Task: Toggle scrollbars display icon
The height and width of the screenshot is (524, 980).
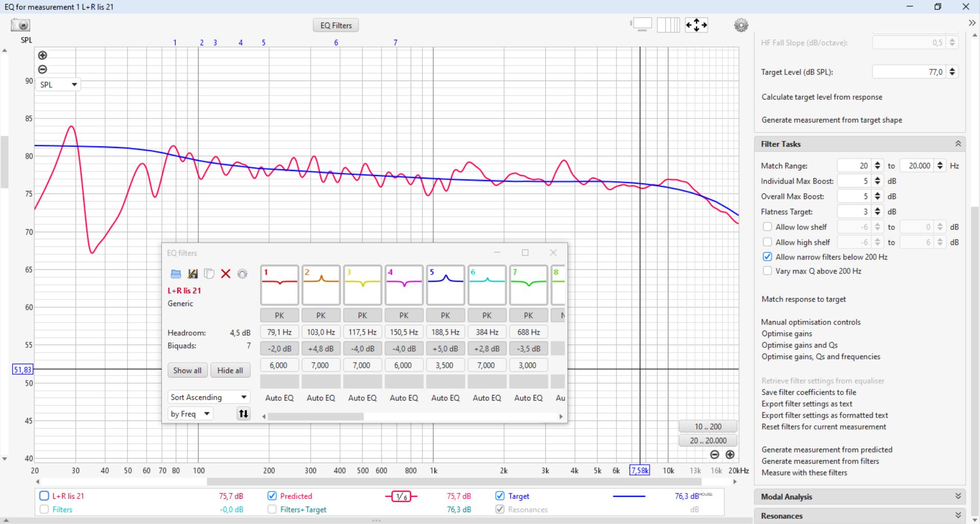Action: pyautogui.click(x=641, y=24)
